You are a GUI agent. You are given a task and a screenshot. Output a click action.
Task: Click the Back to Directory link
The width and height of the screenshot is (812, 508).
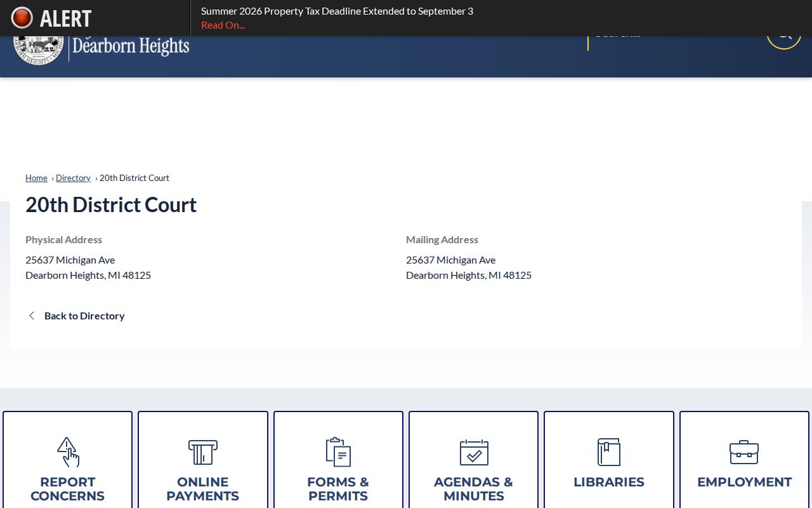click(84, 316)
